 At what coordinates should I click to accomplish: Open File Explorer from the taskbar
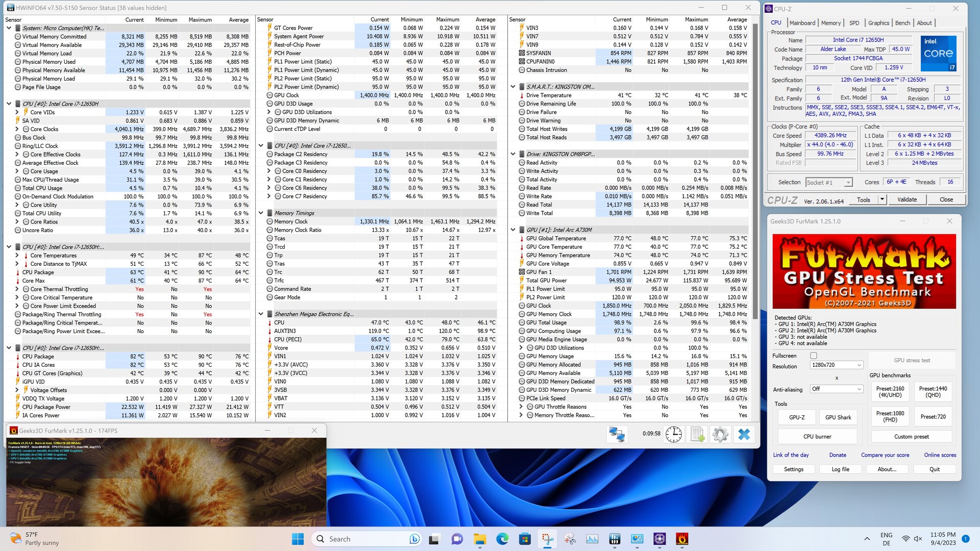click(479, 539)
